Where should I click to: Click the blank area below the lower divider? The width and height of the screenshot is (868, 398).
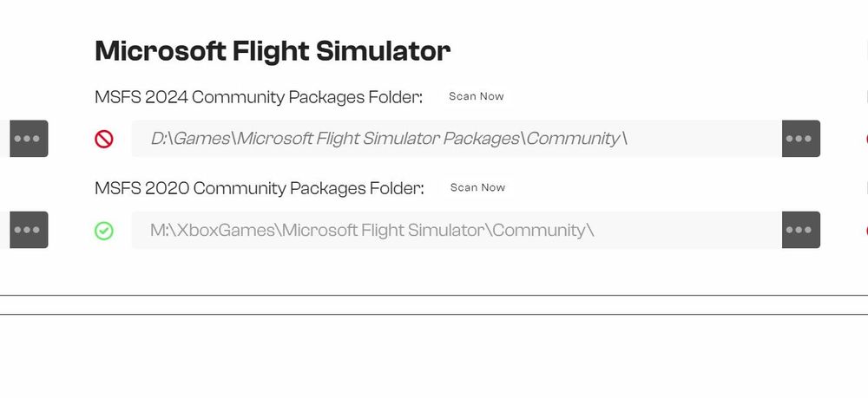click(x=434, y=356)
